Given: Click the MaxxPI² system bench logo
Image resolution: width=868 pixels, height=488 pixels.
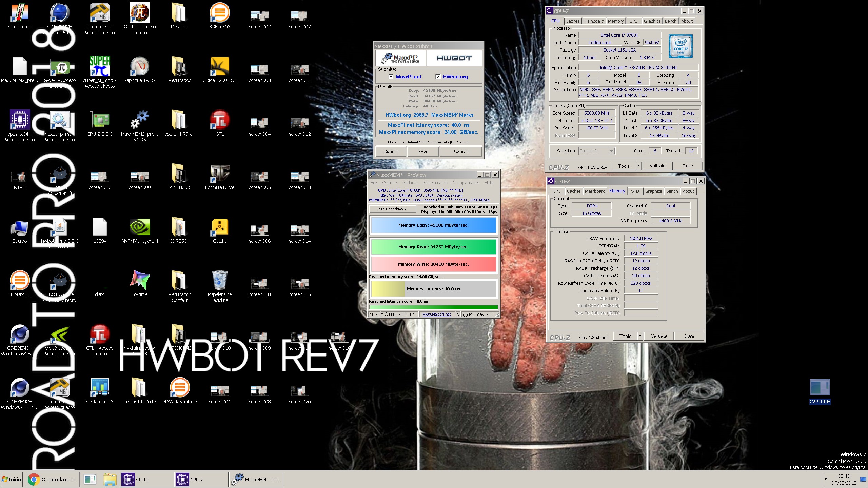Looking at the screenshot, I should point(400,58).
